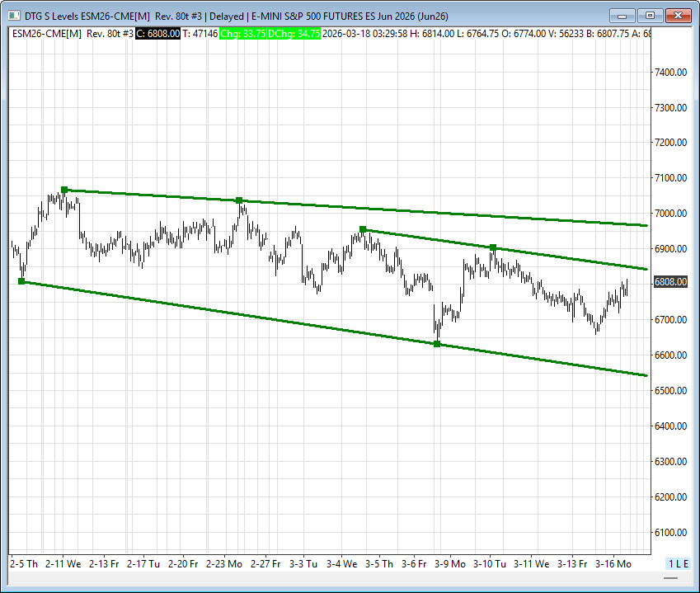Click the 6808.00 last price marker on axis
700x593 pixels.
pyautogui.click(x=670, y=282)
